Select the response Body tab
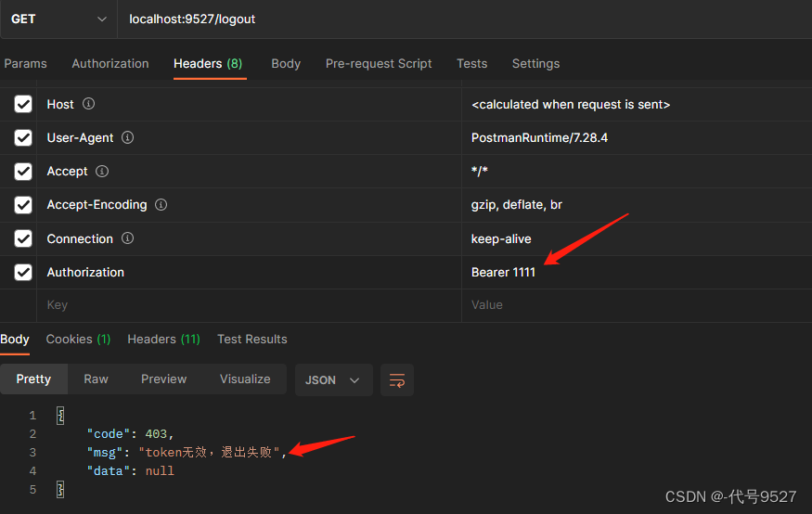Screen dimensions: 812x514 coord(15,339)
